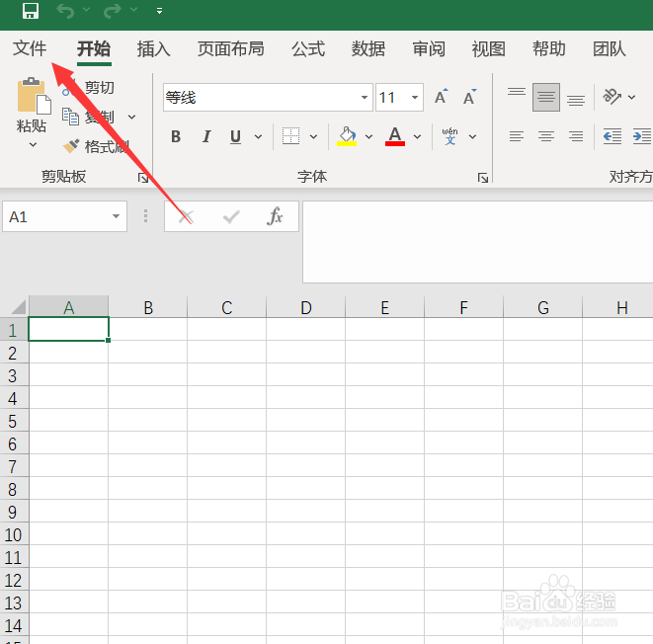Click inside the formula bar input
The image size is (653, 644).
point(478,242)
